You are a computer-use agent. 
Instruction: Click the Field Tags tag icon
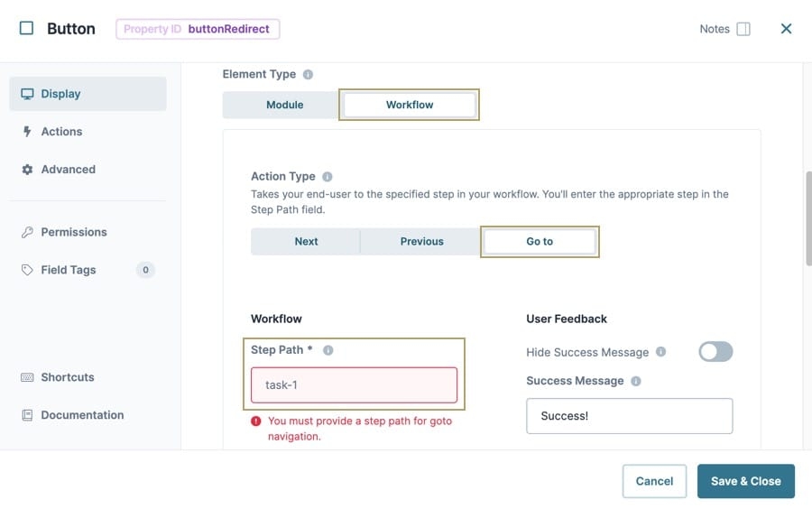[27, 270]
